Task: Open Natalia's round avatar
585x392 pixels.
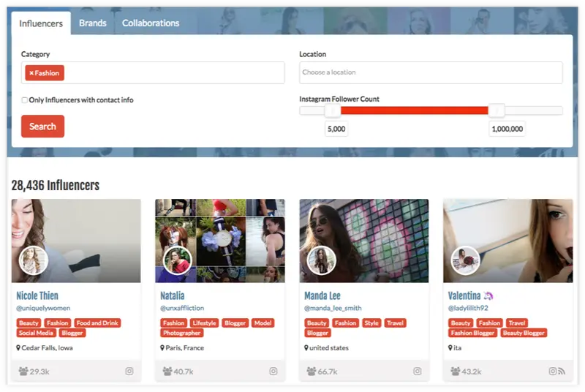Action: tap(178, 260)
